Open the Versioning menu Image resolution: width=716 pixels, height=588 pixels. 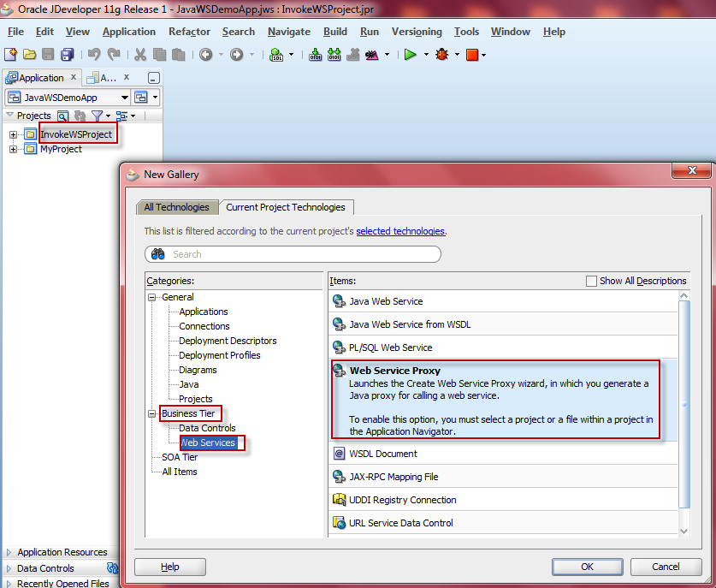pyautogui.click(x=417, y=32)
